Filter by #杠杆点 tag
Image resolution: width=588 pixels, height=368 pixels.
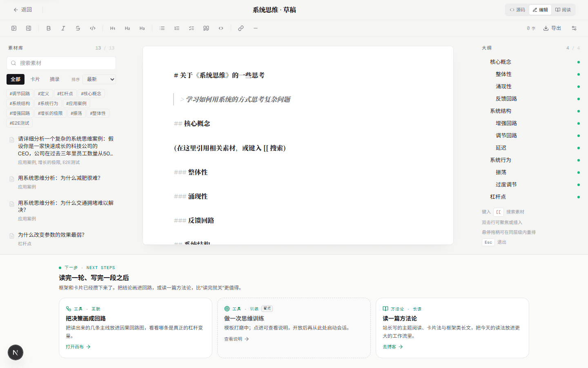pos(65,94)
